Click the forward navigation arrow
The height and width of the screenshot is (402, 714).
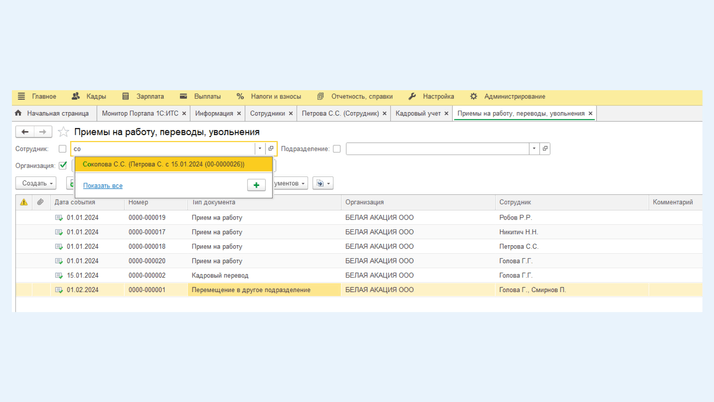pyautogui.click(x=43, y=132)
